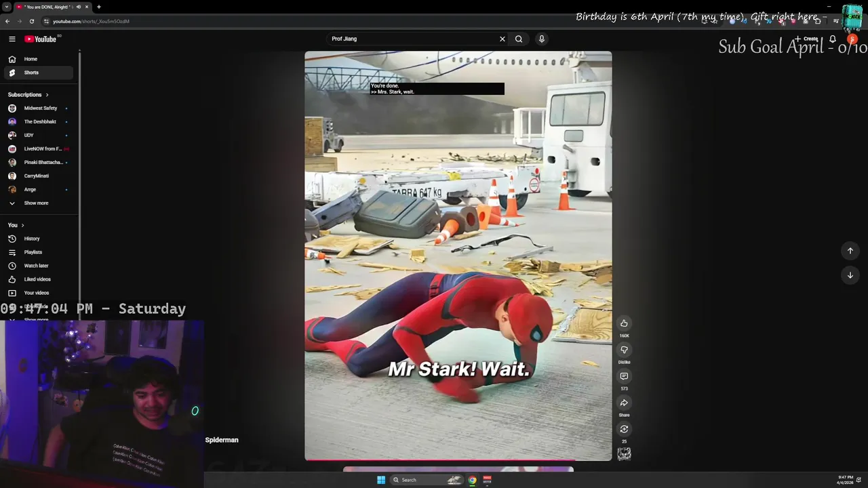This screenshot has width=868, height=488.
Task: Open a new browser tab
Action: (x=99, y=7)
